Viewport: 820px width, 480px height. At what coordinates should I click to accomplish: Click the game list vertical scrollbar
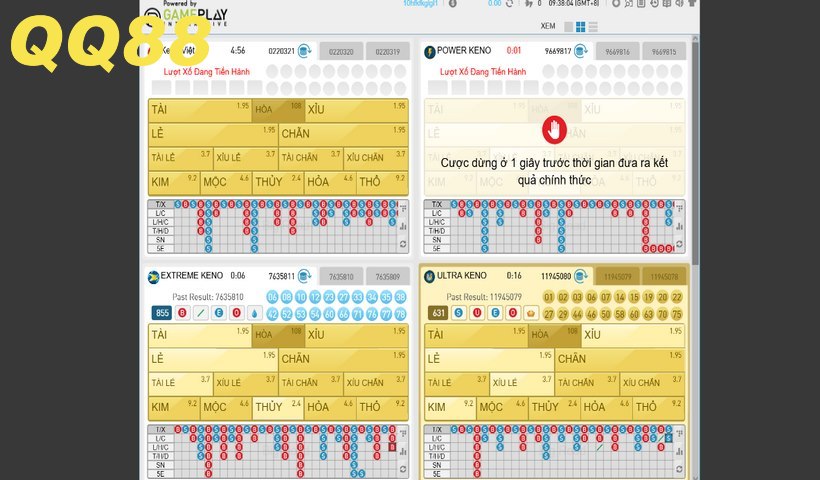(x=695, y=152)
